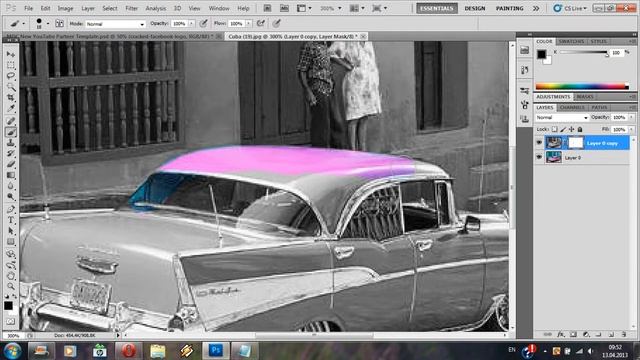Open the File menu

click(28, 8)
